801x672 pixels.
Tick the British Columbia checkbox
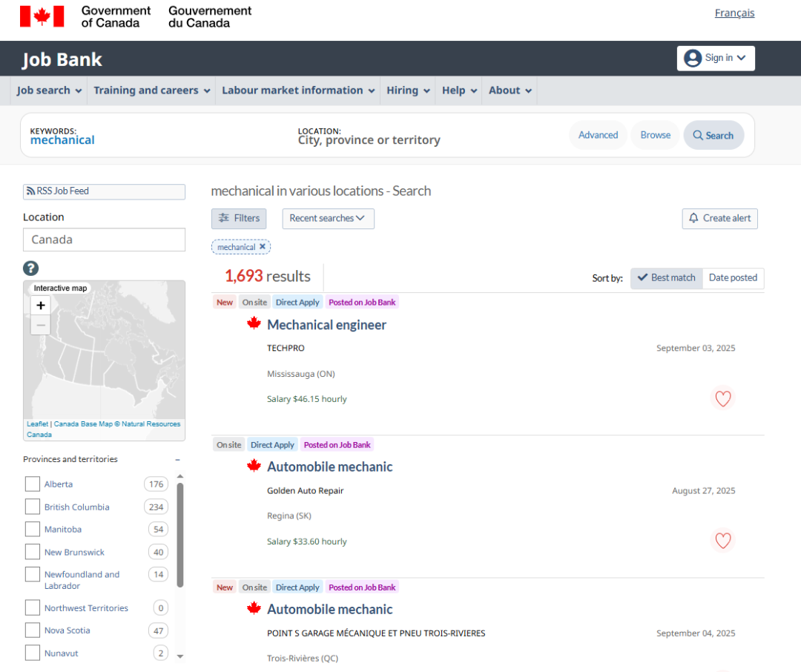tap(33, 507)
